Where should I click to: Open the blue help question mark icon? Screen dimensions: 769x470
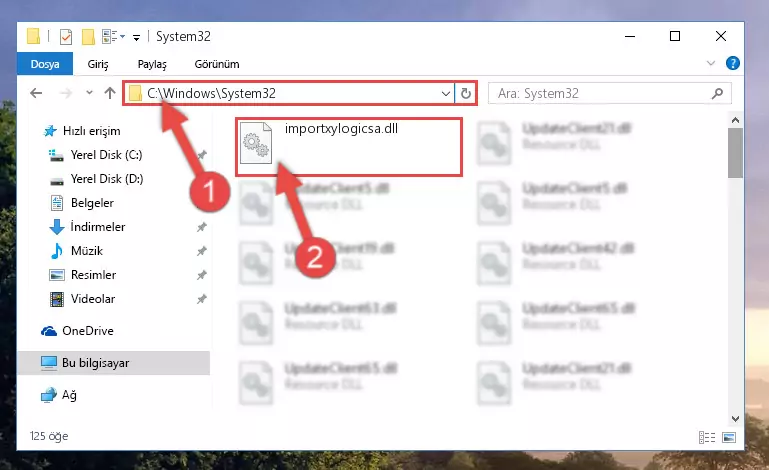[x=733, y=63]
